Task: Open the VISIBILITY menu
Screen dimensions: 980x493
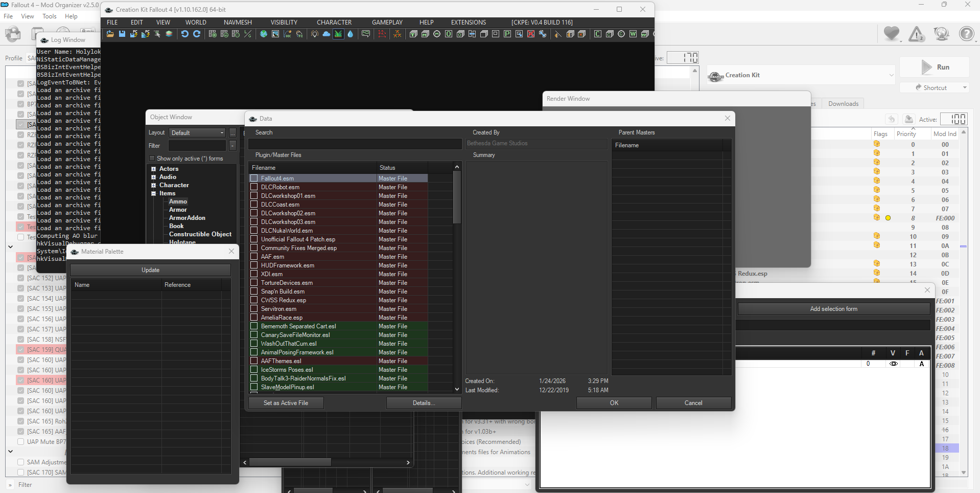Action: point(284,23)
